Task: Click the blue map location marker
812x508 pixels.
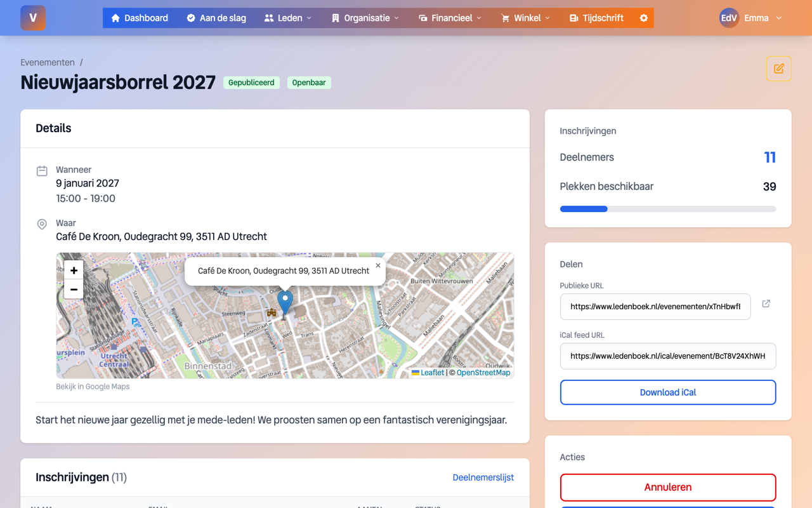Action: click(285, 302)
